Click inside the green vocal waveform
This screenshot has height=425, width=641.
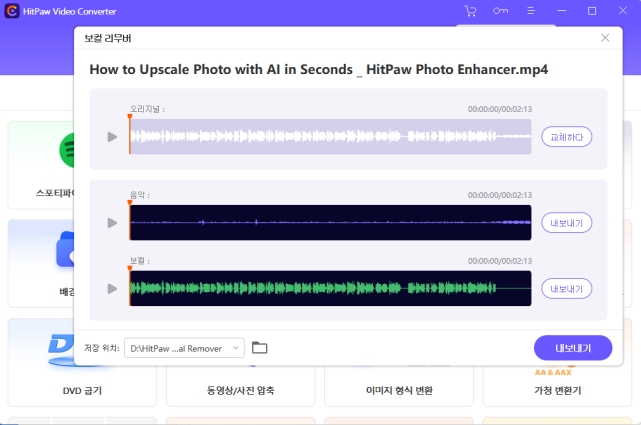tap(330, 289)
